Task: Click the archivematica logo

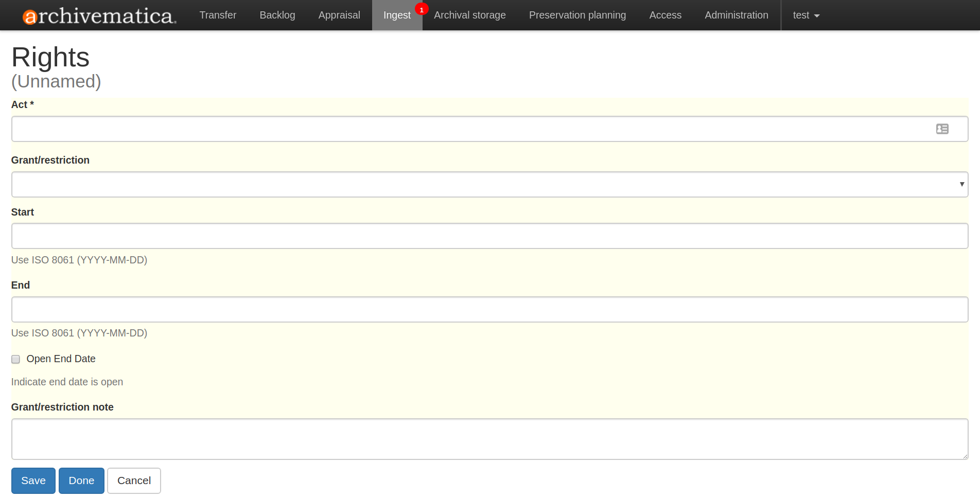Action: point(98,15)
